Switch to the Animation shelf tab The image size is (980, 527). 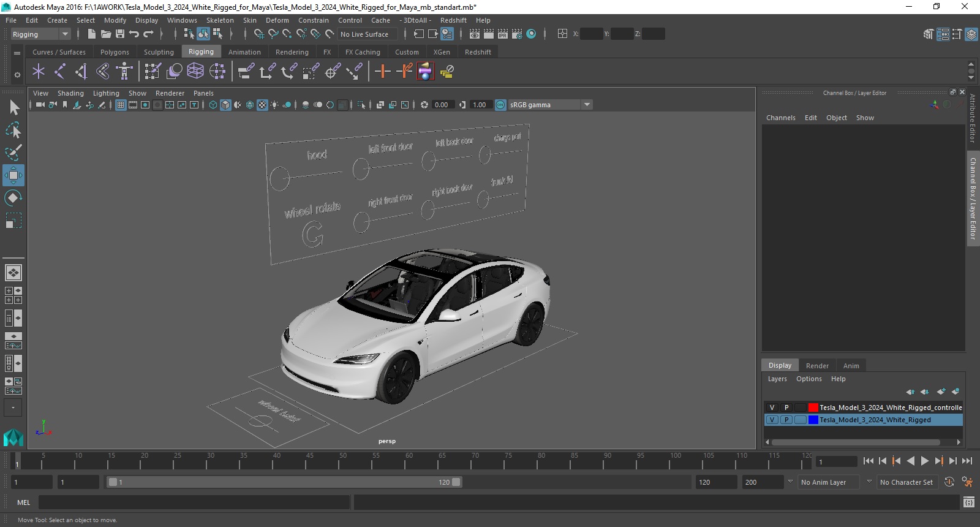click(244, 52)
